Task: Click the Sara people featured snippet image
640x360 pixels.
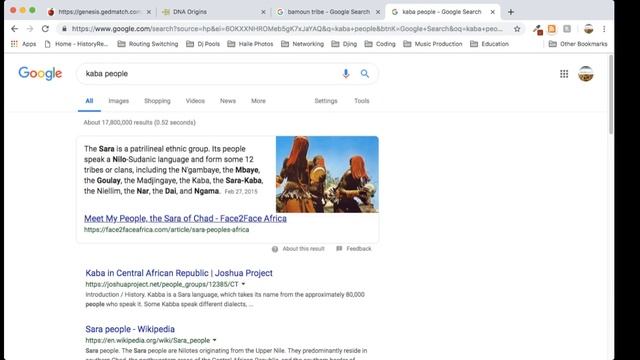Action: click(x=327, y=174)
